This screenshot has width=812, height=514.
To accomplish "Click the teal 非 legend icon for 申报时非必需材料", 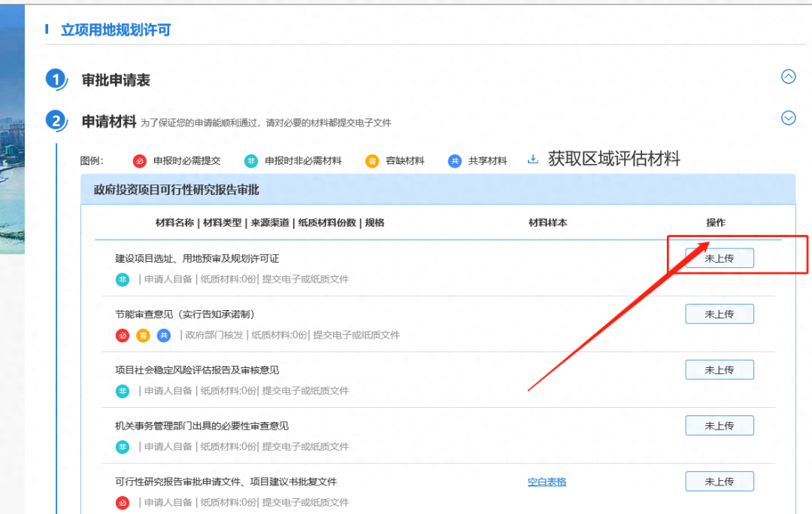I will click(x=251, y=161).
